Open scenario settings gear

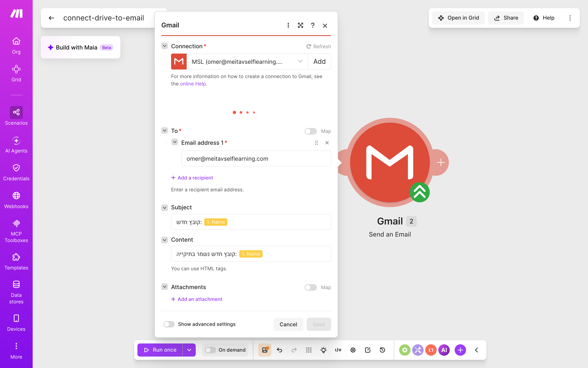[x=353, y=350]
